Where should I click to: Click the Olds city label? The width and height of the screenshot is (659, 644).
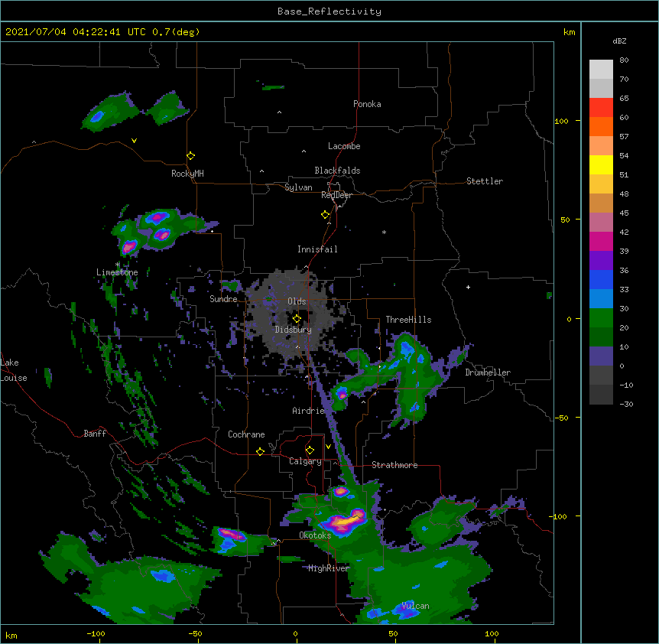(x=297, y=301)
